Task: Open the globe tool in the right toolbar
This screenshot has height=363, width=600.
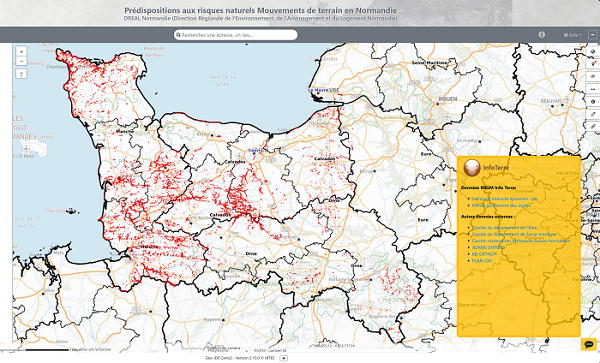Action: 593,51
